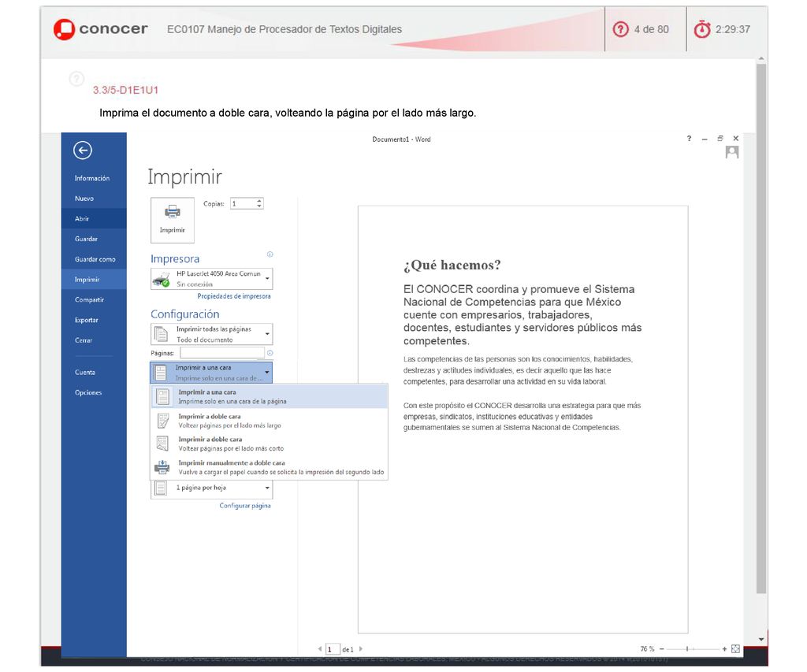Click the Documento1 - Word title

pos(401,139)
